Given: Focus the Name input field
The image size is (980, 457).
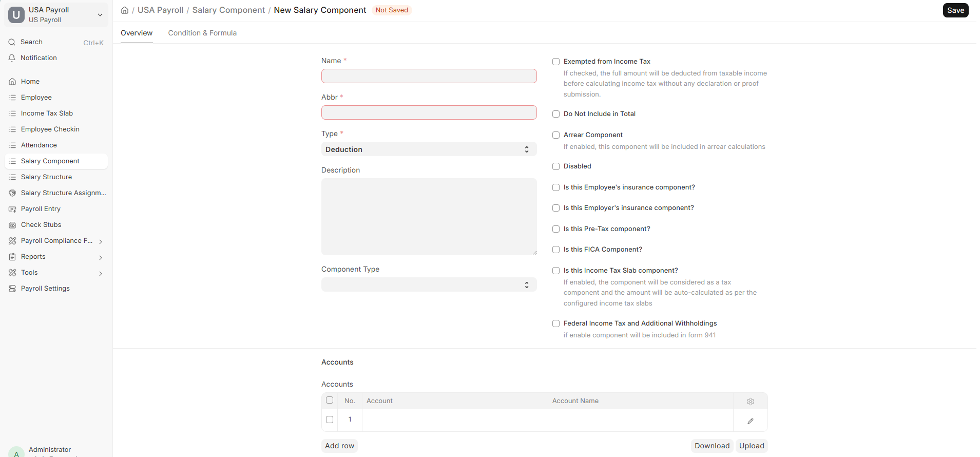Looking at the screenshot, I should pos(429,76).
